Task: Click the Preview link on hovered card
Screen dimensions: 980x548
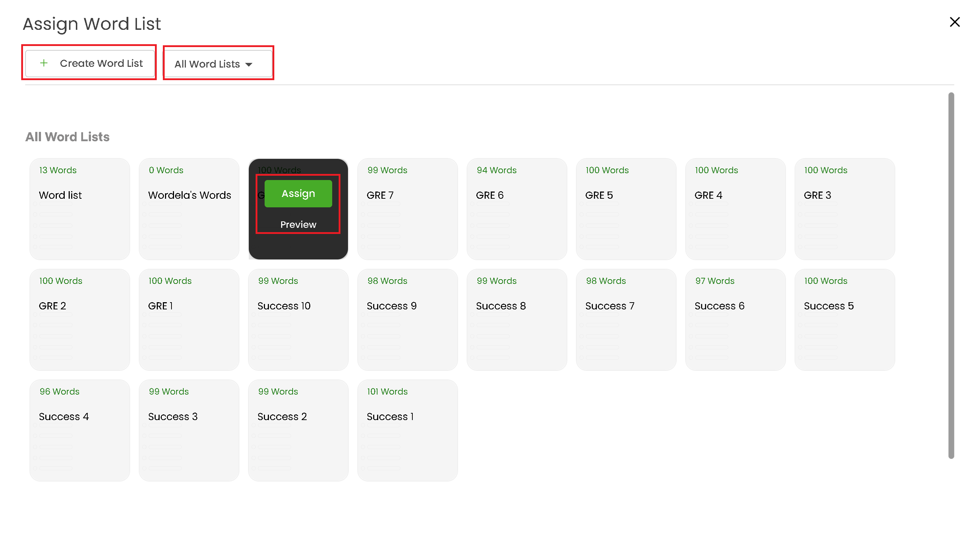Action: click(298, 224)
